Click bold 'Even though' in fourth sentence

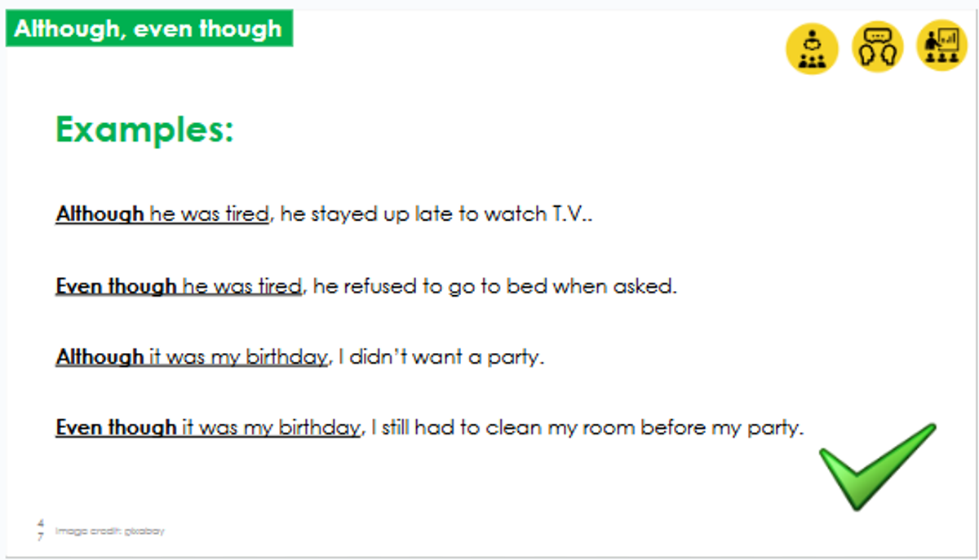(116, 427)
